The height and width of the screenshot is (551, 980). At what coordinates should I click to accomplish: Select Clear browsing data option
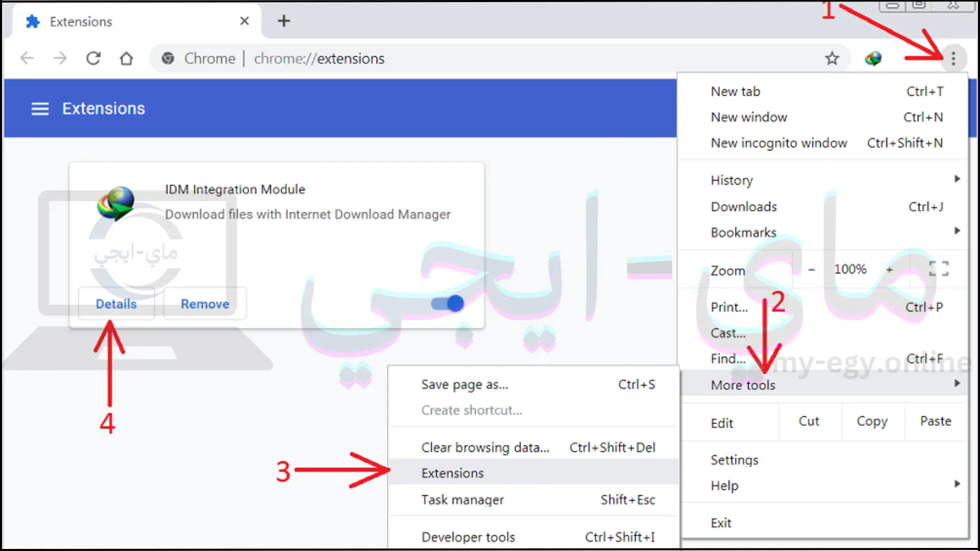484,447
